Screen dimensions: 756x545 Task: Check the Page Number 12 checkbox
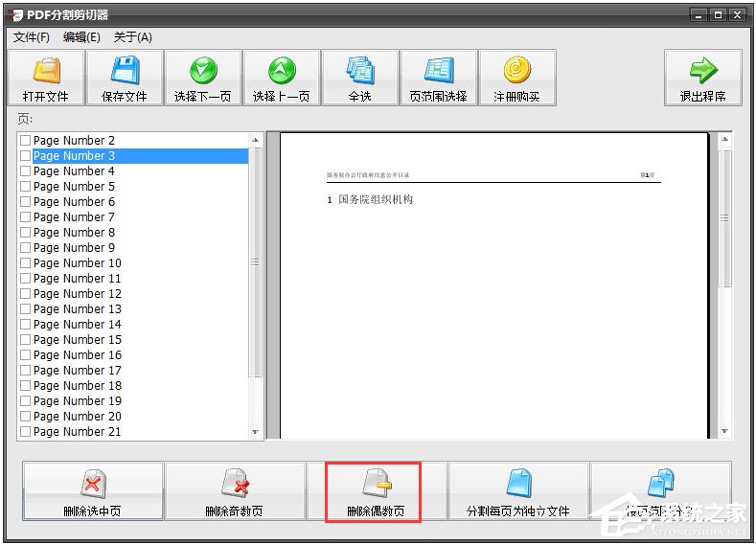(25, 293)
